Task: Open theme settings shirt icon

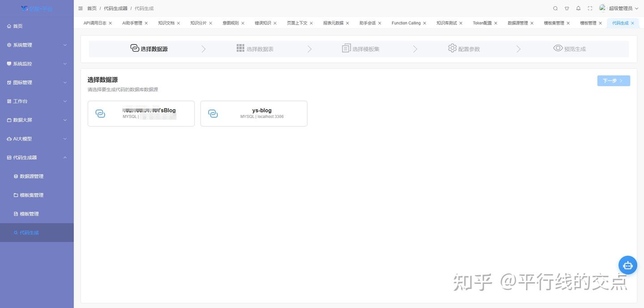Action: [x=567, y=8]
